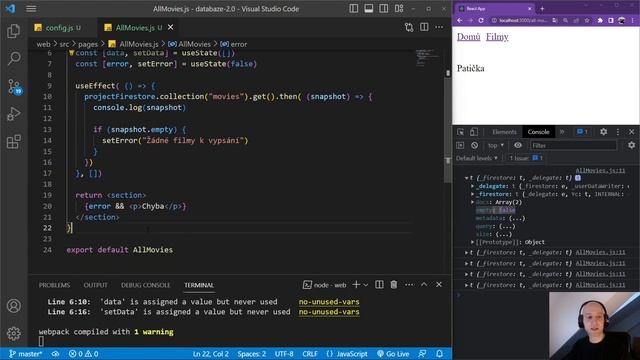Expand the docs: Array(2) console entry
Image resolution: width=640 pixels, height=360 pixels.
click(473, 202)
